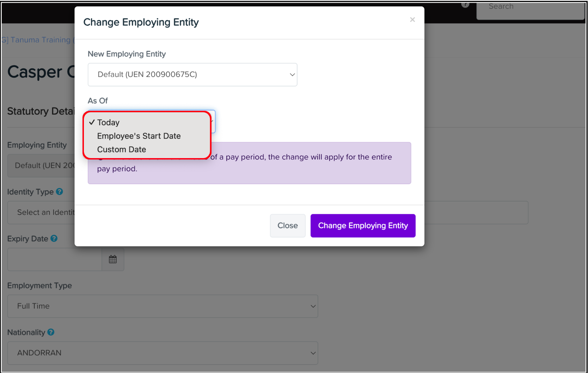Click the chevron on the As Of dropdown
The height and width of the screenshot is (373, 588).
tap(213, 121)
